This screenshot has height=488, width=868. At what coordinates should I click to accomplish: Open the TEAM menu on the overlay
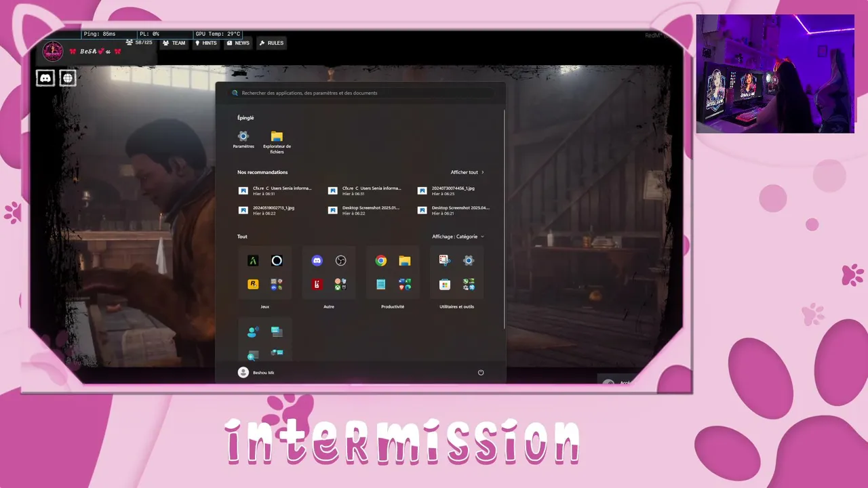174,43
